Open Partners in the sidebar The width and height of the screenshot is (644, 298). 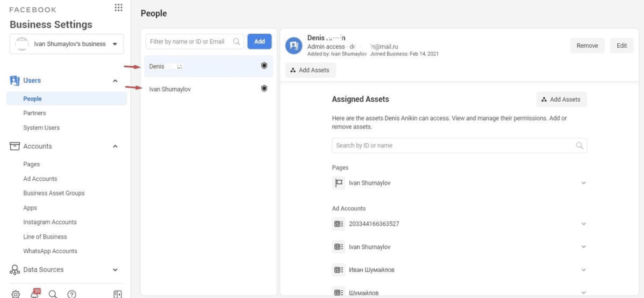tap(35, 113)
